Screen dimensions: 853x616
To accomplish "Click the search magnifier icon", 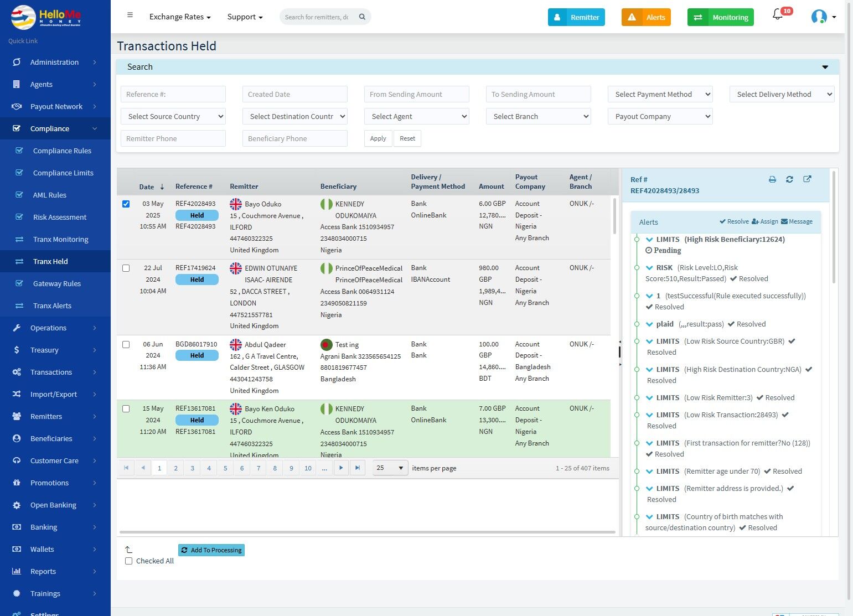I will (362, 17).
